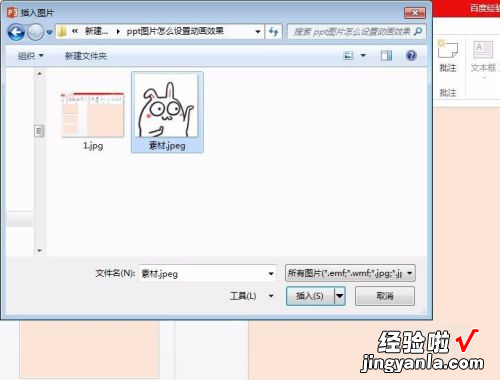The width and height of the screenshot is (500, 380).
Task: Expand the file name history dropdown
Action: pos(271,274)
